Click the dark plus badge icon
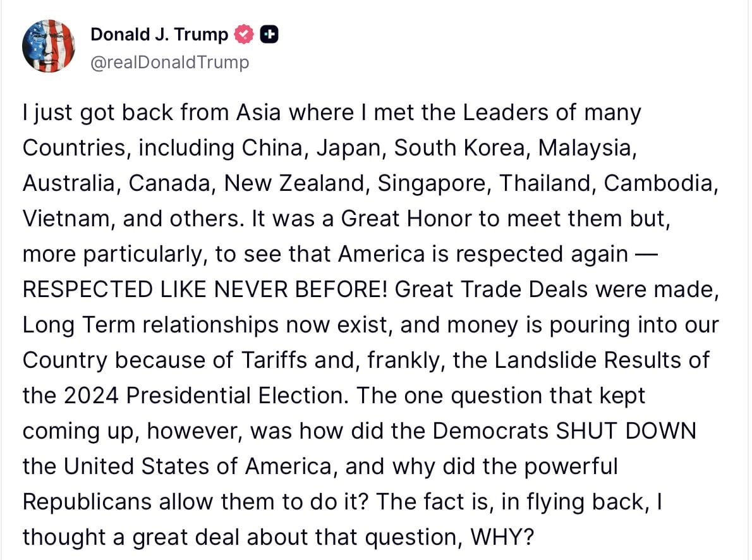The width and height of the screenshot is (752, 560). point(270,35)
